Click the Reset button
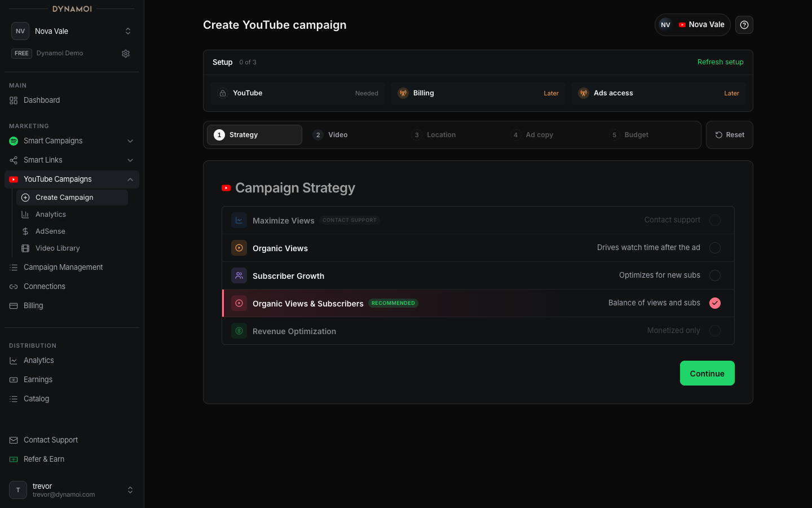 pos(730,135)
